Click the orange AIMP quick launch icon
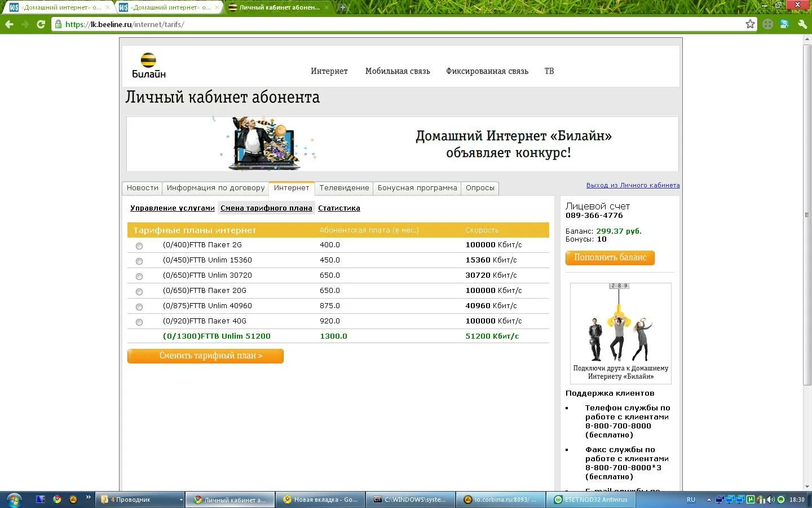 (x=73, y=500)
